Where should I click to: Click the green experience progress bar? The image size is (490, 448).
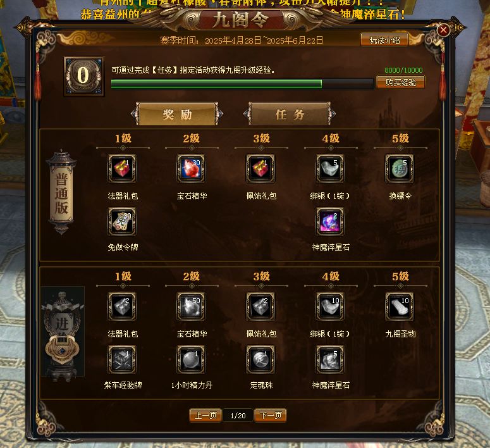pyautogui.click(x=242, y=84)
